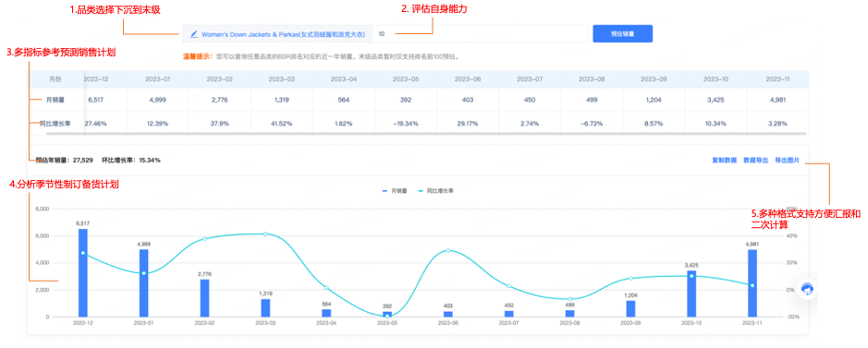868x348 pixels.
Task: Click the 月份 header cell of table
Action: [x=55, y=79]
